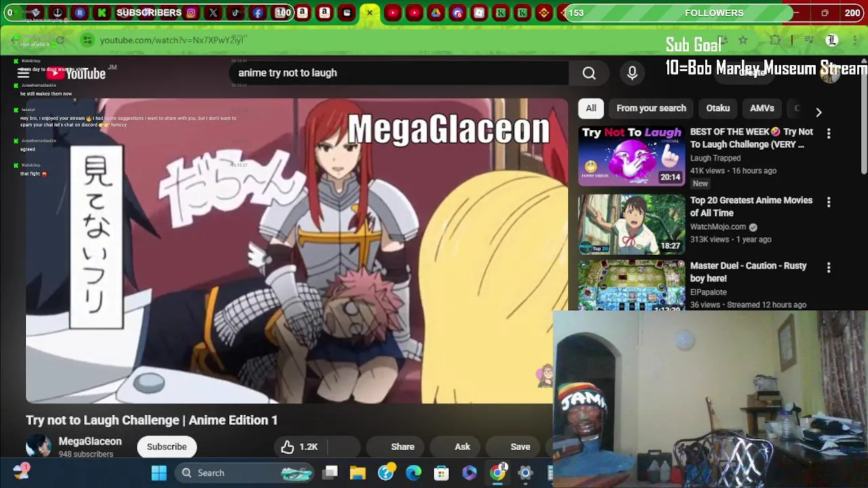
Task: Open Settings gear on the taskbar
Action: click(526, 473)
